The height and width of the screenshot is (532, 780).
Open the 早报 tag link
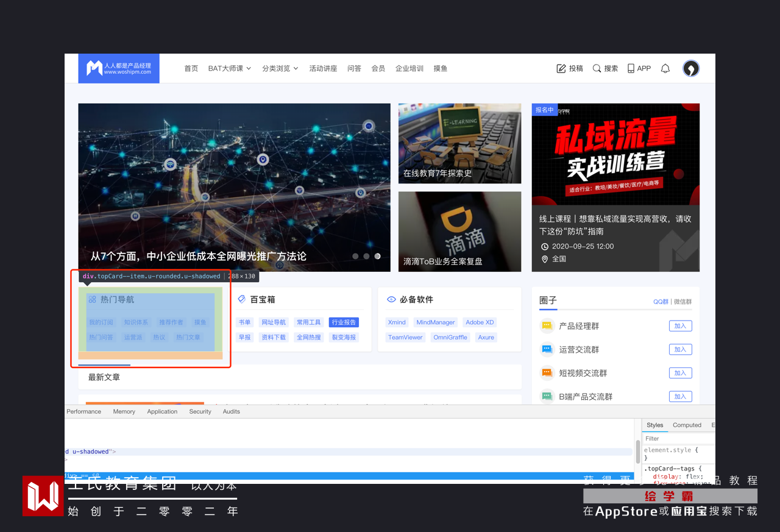click(x=244, y=337)
